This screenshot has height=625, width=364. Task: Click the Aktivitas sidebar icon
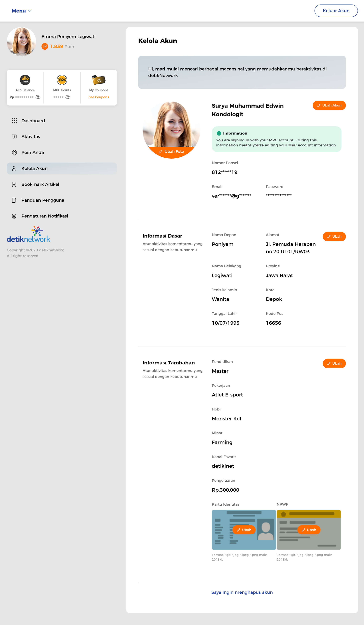coord(14,137)
